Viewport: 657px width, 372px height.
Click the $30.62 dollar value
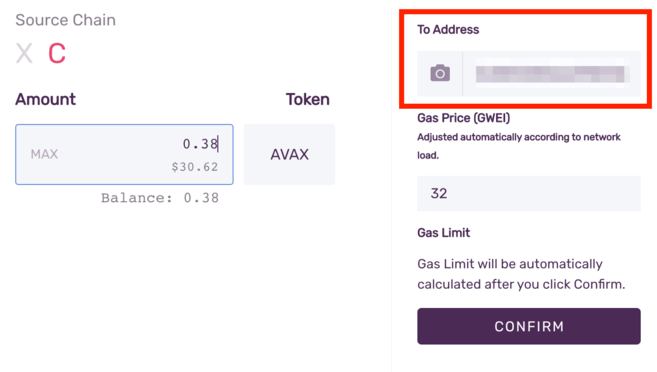(x=195, y=167)
